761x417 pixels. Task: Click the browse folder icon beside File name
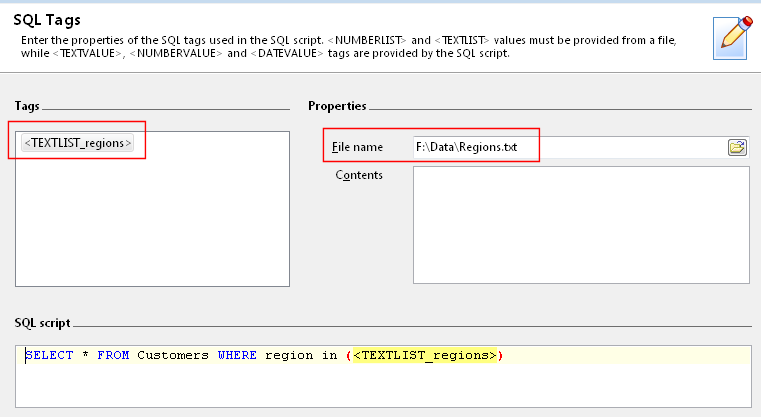pos(737,147)
